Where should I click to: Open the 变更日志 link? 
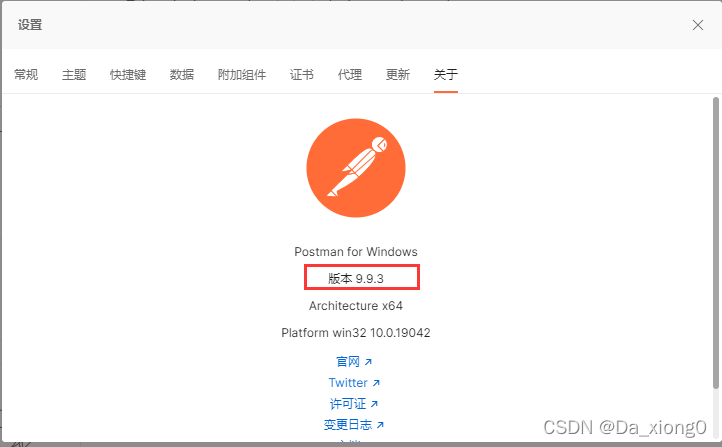tap(354, 424)
